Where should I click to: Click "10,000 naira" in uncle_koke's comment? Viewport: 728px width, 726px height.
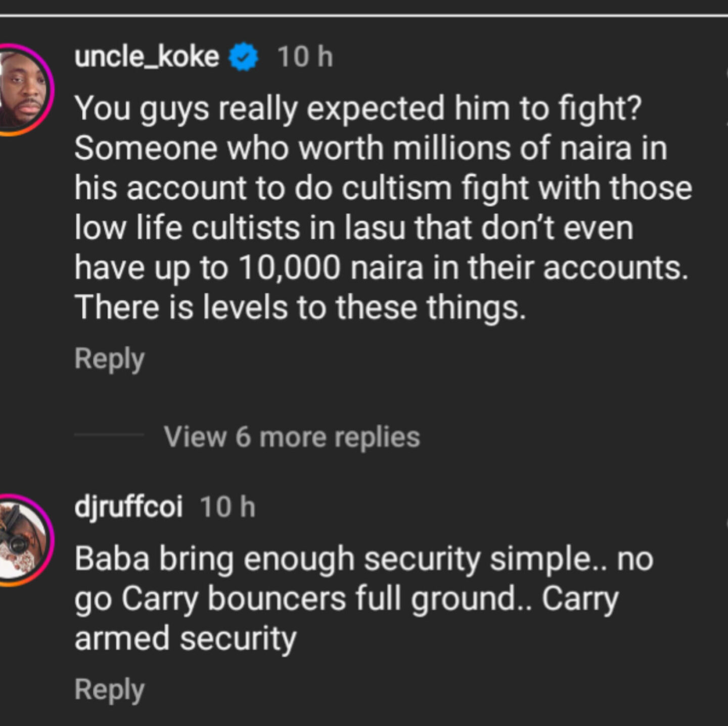330,268
